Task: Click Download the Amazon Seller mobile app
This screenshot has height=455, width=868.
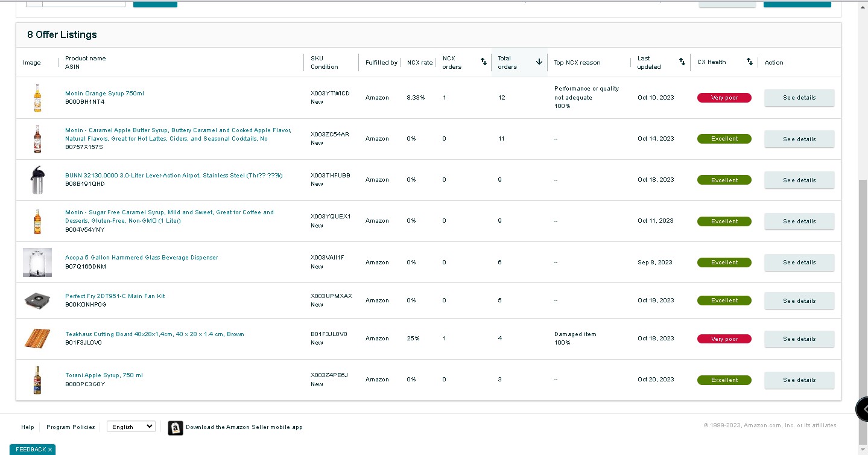Action: [x=244, y=427]
